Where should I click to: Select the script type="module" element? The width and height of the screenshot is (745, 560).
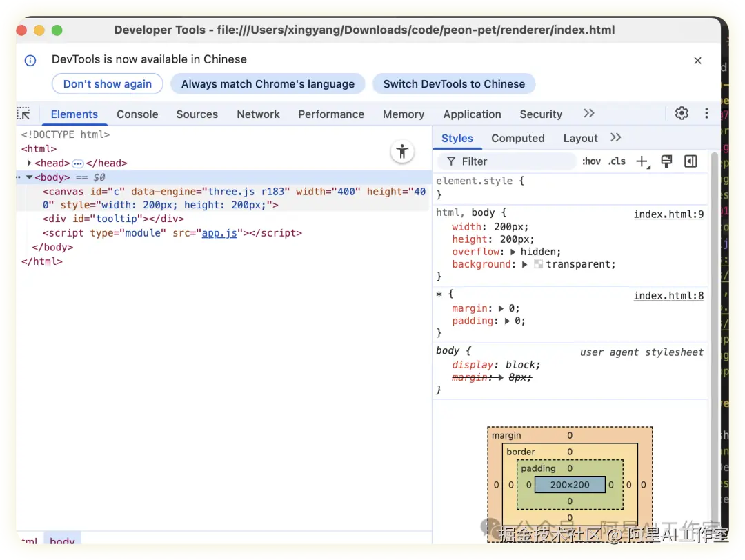point(172,233)
